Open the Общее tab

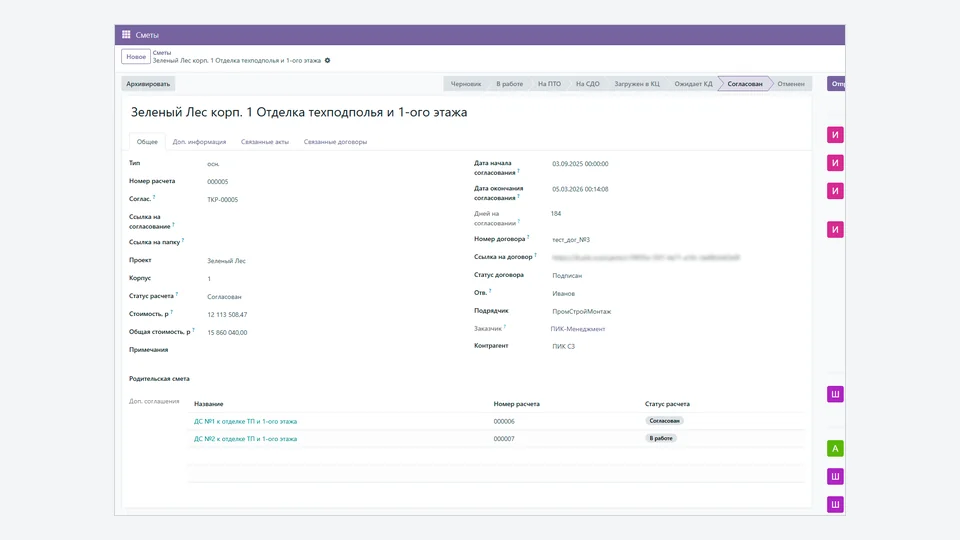(147, 141)
